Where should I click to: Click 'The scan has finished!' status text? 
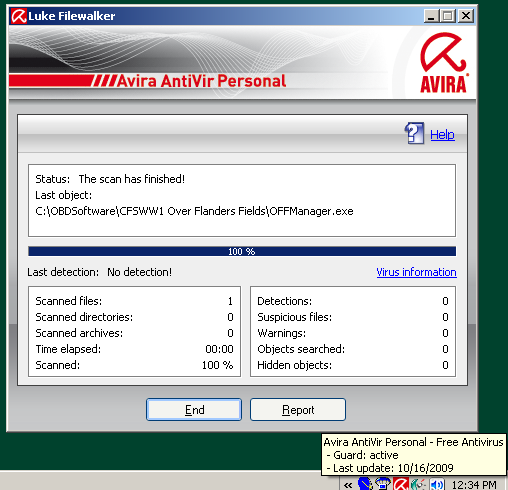click(132, 179)
